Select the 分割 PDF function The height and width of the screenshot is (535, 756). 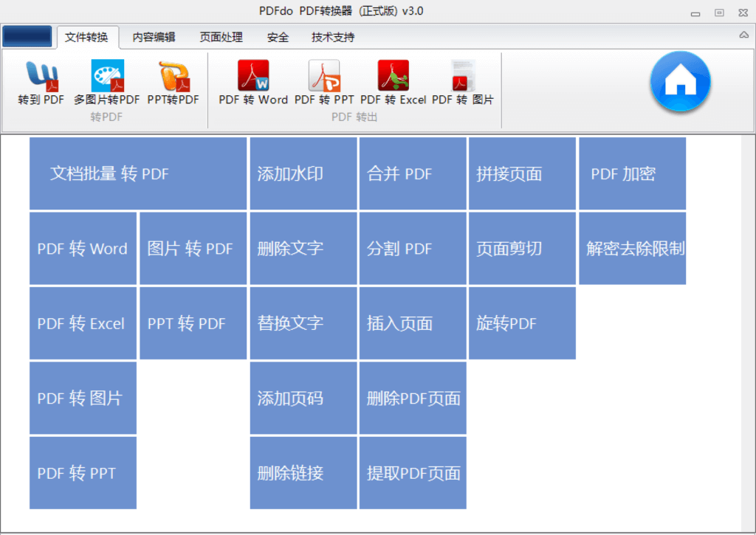tap(412, 248)
